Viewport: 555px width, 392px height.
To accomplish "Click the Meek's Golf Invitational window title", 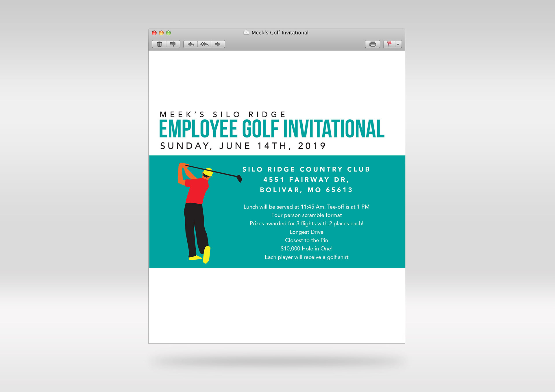I will [280, 33].
